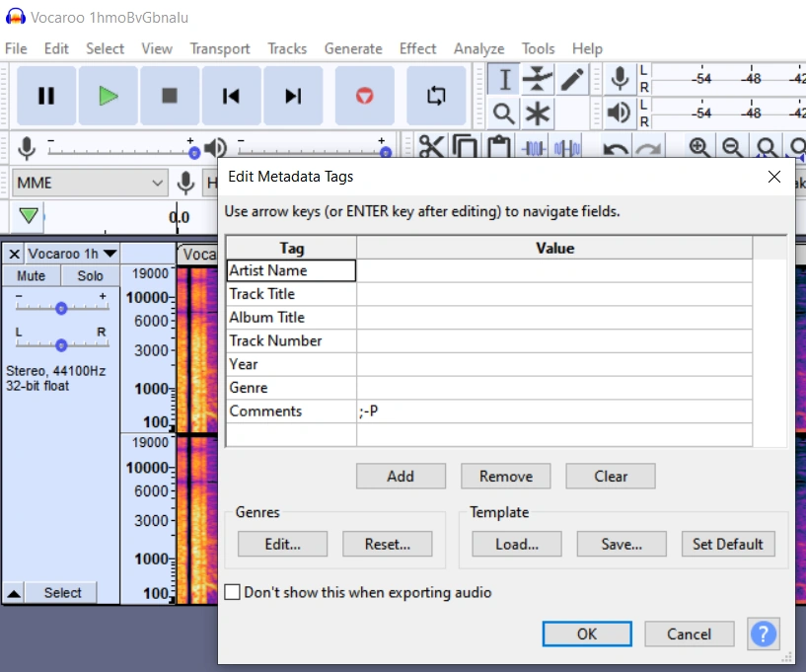Click the Paste clipboard icon

click(x=498, y=147)
